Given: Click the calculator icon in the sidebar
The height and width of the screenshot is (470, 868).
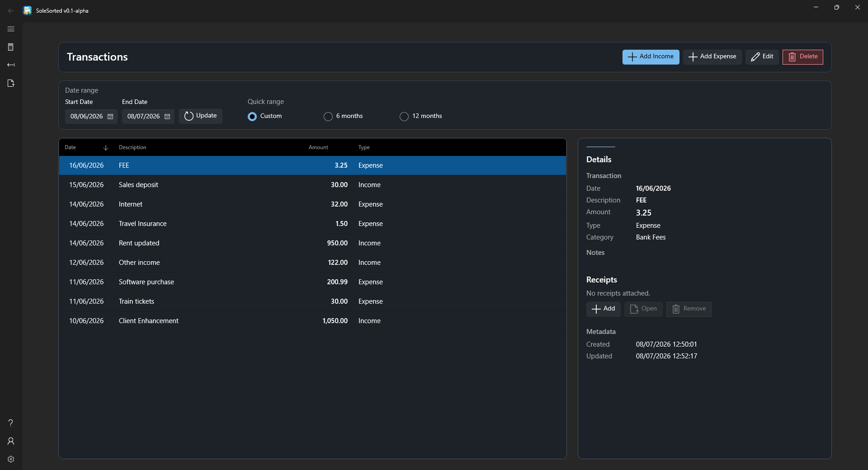Looking at the screenshot, I should click(11, 47).
